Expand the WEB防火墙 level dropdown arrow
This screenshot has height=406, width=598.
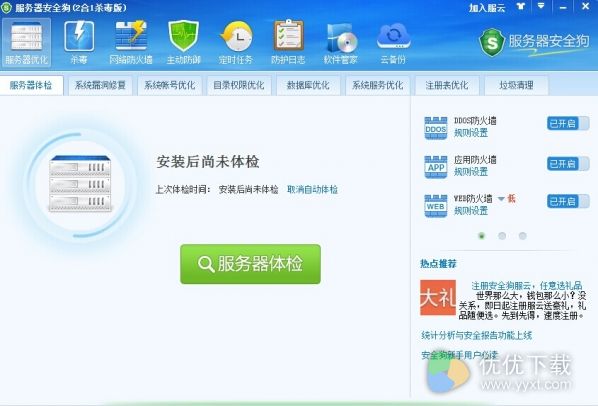[x=501, y=199]
